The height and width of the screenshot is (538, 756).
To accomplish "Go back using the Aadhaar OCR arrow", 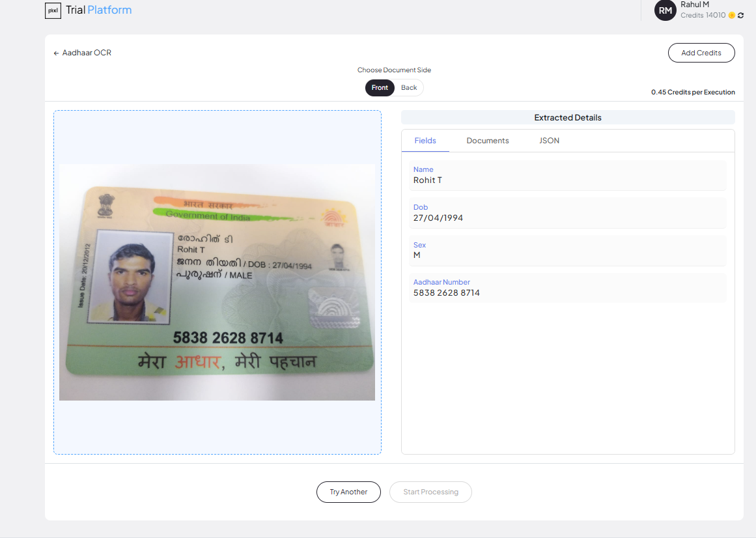I will [x=55, y=52].
